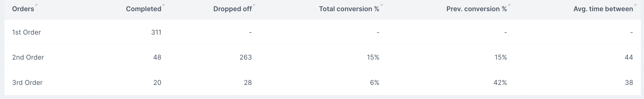The height and width of the screenshot is (99, 644).
Task: Click the 311 completed value
Action: (156, 32)
